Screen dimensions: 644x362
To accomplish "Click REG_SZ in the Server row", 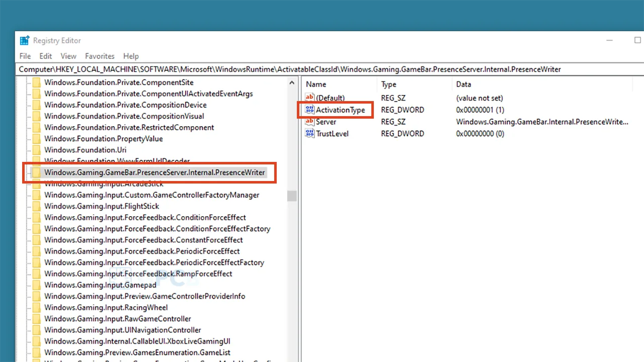I will click(x=394, y=122).
